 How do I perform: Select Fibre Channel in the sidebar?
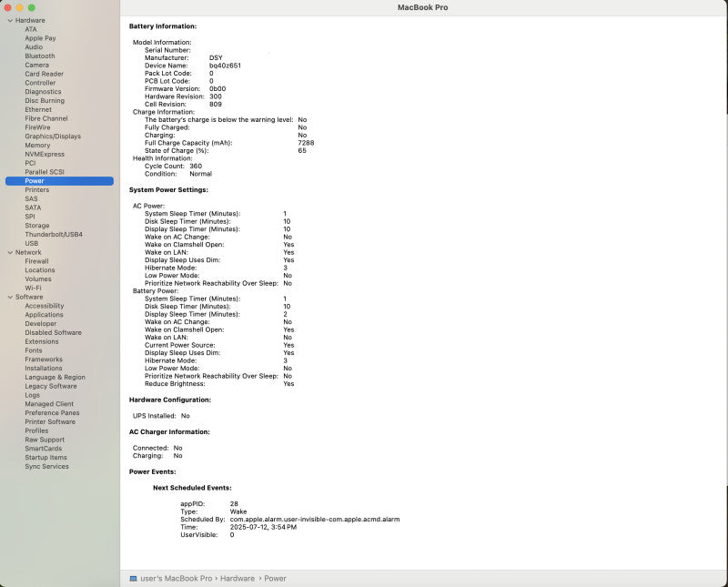pyautogui.click(x=46, y=118)
